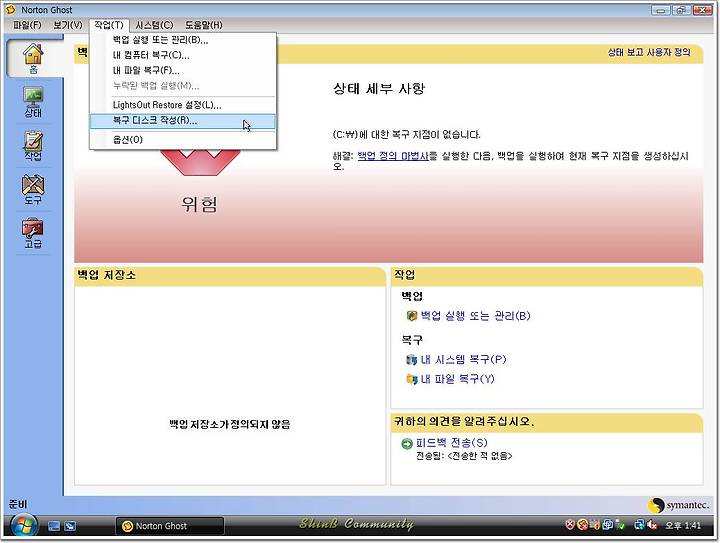This screenshot has height=543, width=720.
Task: Click 상태 보고 사용자 정의 link
Action: click(649, 52)
